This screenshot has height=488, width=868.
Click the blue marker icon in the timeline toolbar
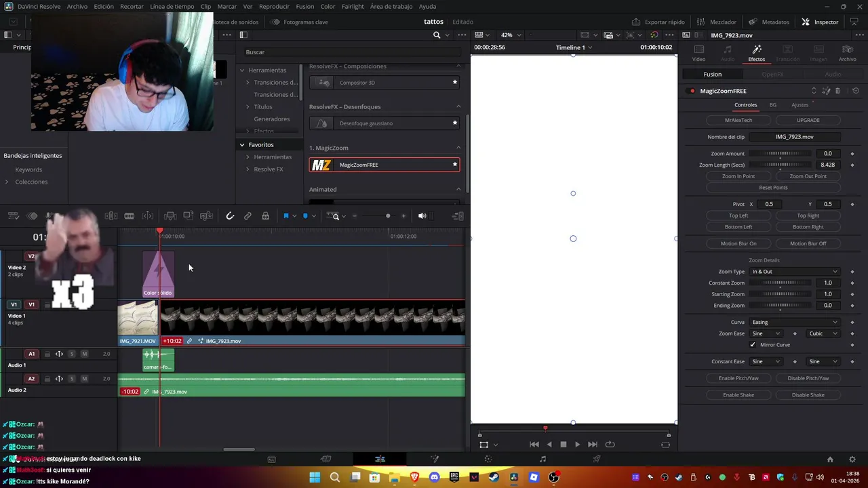tap(305, 216)
